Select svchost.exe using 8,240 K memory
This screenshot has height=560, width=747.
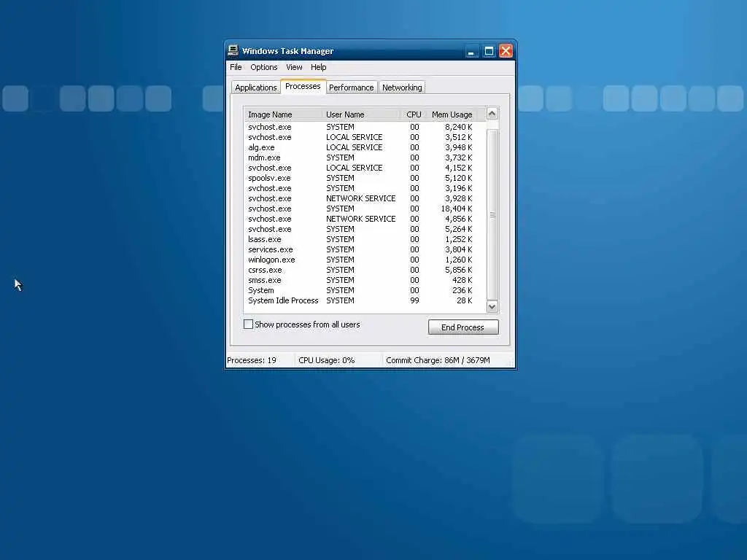[360, 127]
